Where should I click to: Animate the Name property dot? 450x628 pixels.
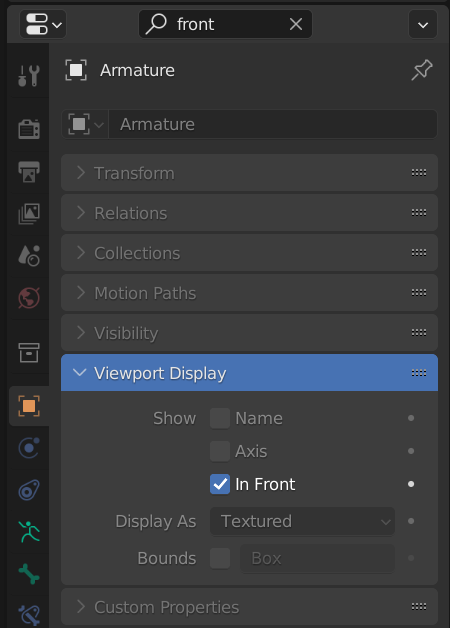pyautogui.click(x=411, y=418)
